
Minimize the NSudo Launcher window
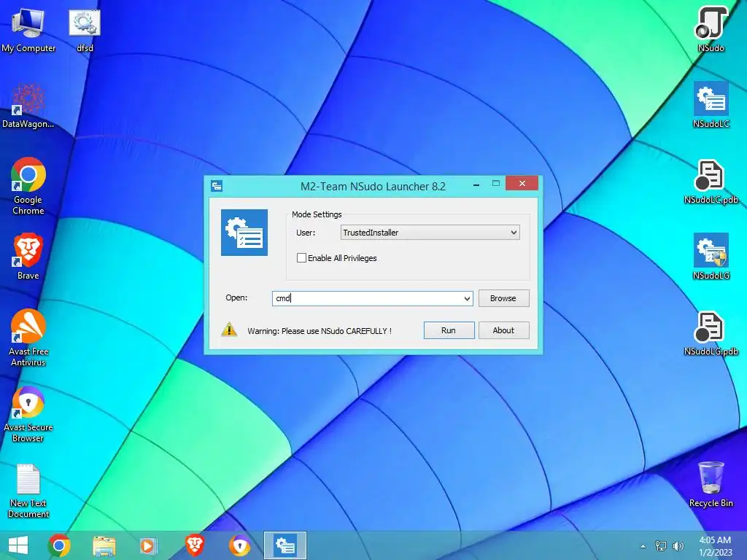click(476, 184)
